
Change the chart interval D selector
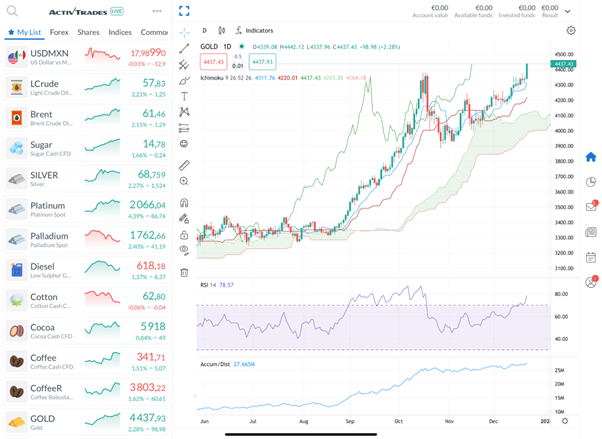click(204, 31)
